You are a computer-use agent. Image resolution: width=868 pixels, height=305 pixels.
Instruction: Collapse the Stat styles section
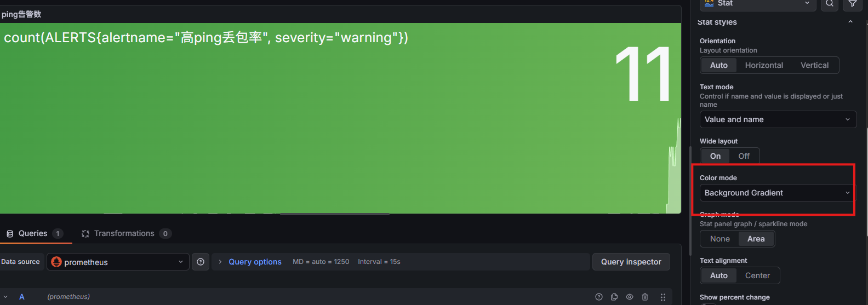coord(850,22)
